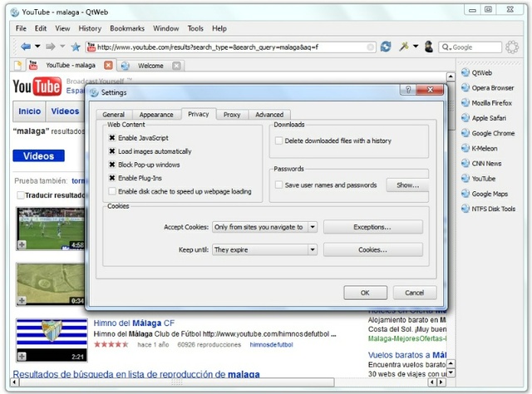Viewport: 532px width, 394px height.
Task: Click the Inicio tab on YouTube page
Action: pyautogui.click(x=30, y=111)
